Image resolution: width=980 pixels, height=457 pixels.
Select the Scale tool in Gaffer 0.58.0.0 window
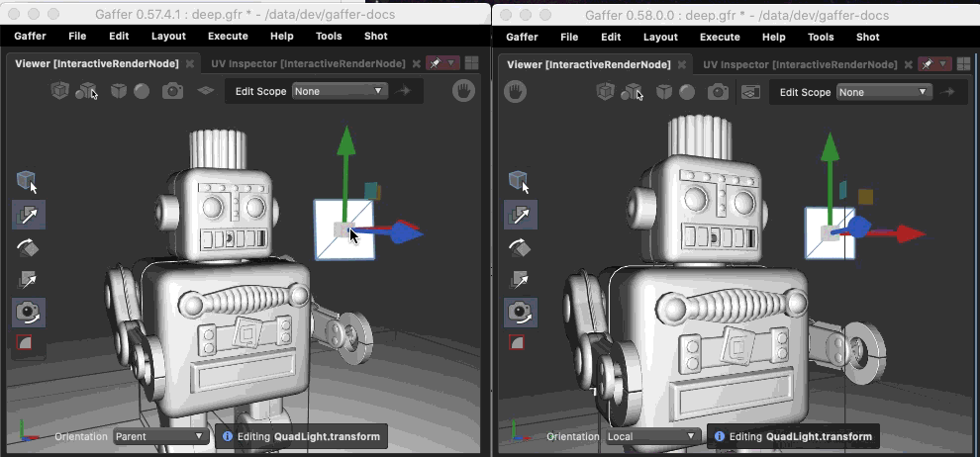pos(520,280)
